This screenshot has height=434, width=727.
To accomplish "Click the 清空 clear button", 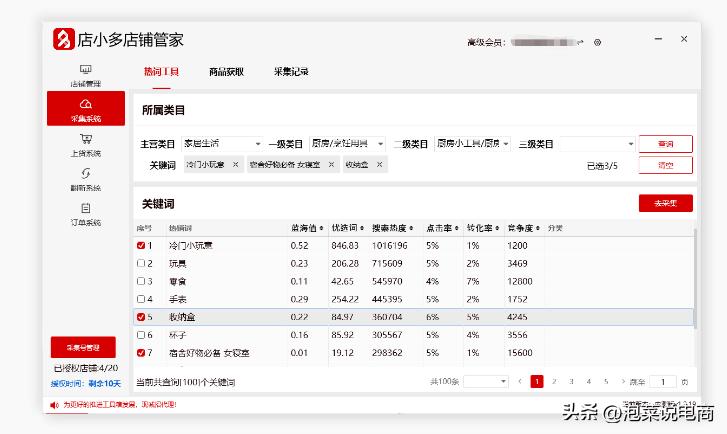I will [665, 165].
